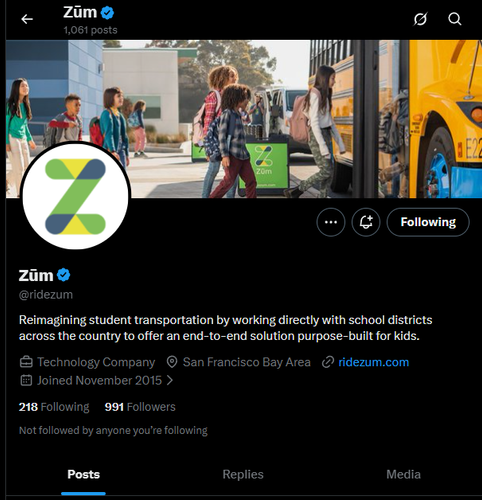482x500 pixels.
Task: Open the three-dot more options menu
Action: point(331,222)
